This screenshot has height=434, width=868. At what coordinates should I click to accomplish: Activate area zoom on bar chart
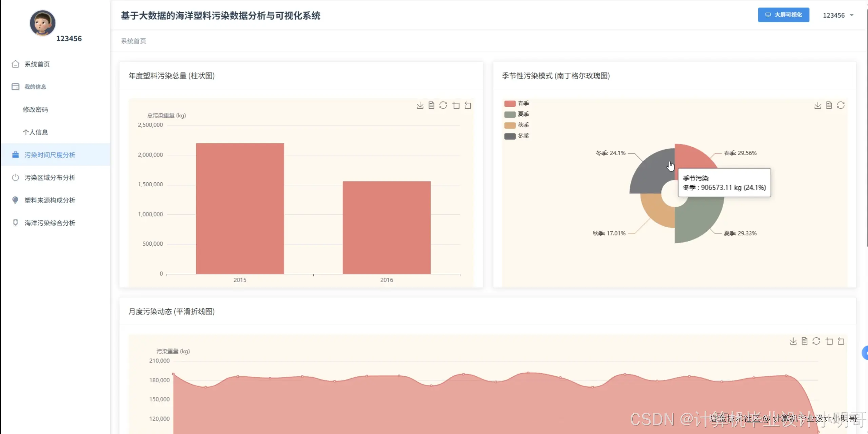(456, 105)
